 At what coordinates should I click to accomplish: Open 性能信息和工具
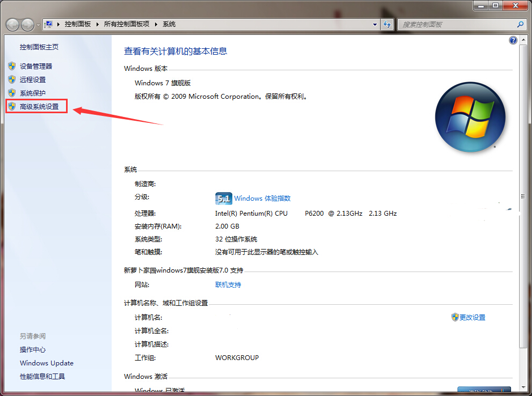(x=42, y=377)
